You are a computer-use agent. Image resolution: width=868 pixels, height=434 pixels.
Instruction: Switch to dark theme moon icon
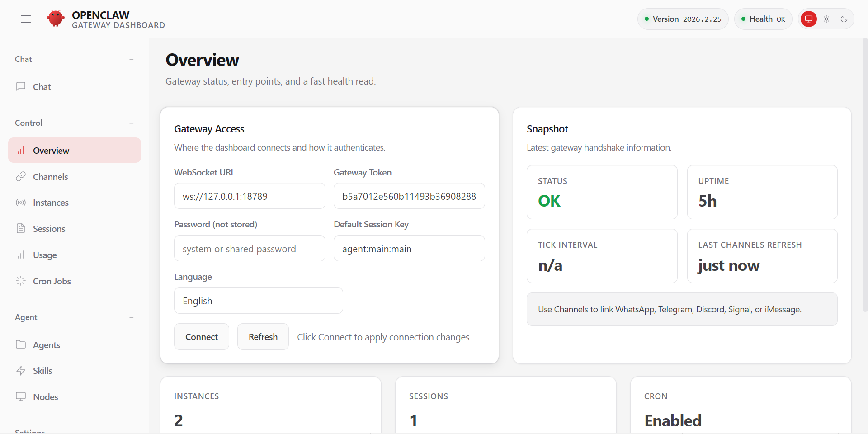(844, 19)
